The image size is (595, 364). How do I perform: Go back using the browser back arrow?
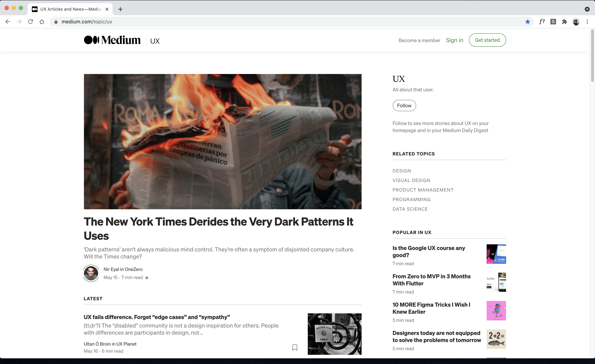[8, 22]
